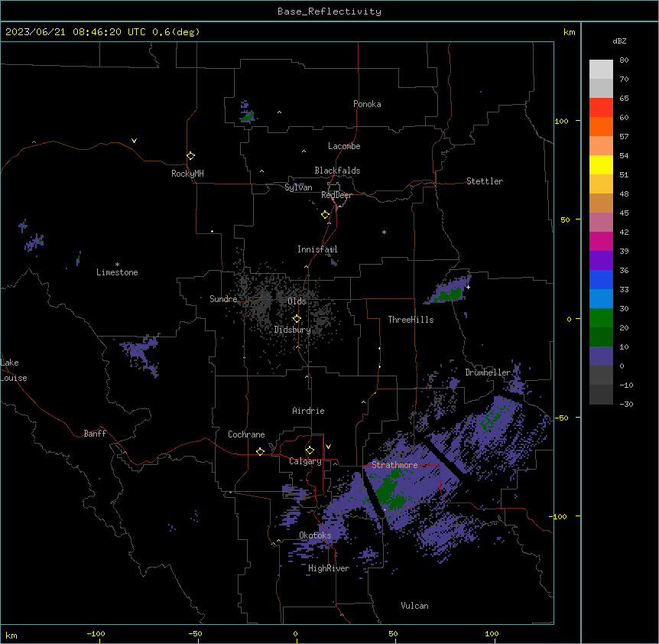
Task: Click the blue 36-33 dBZ legend swatch
Action: click(x=601, y=279)
